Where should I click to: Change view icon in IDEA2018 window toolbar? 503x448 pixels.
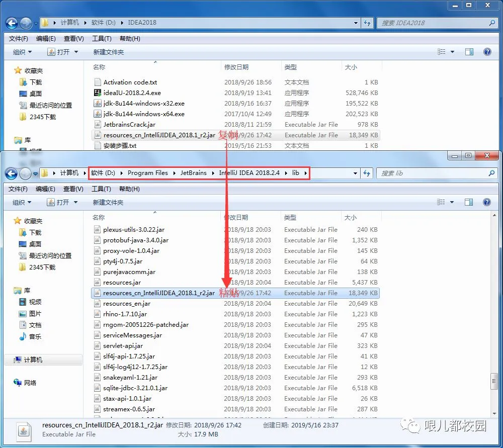442,52
